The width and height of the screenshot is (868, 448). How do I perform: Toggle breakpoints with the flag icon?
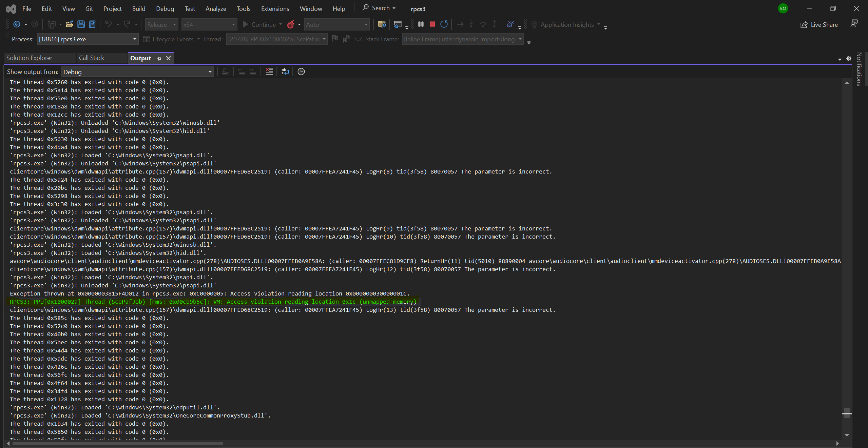tap(335, 39)
